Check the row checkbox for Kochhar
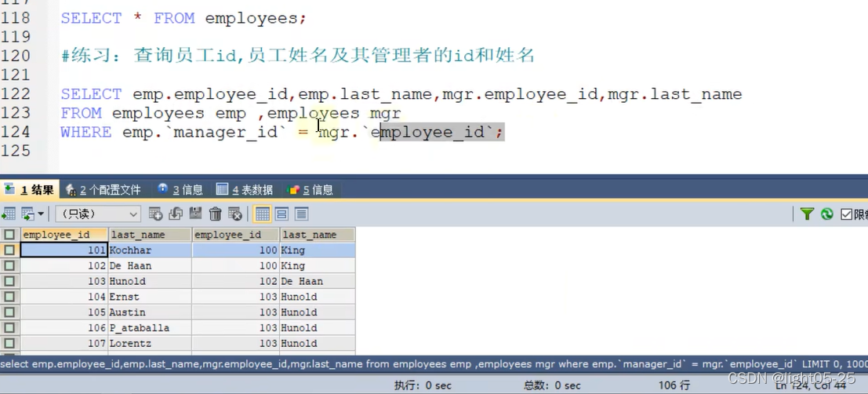 9,250
